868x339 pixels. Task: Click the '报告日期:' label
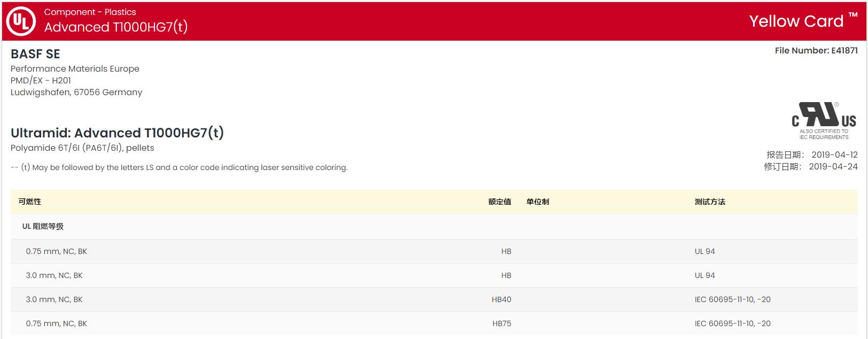tap(785, 155)
